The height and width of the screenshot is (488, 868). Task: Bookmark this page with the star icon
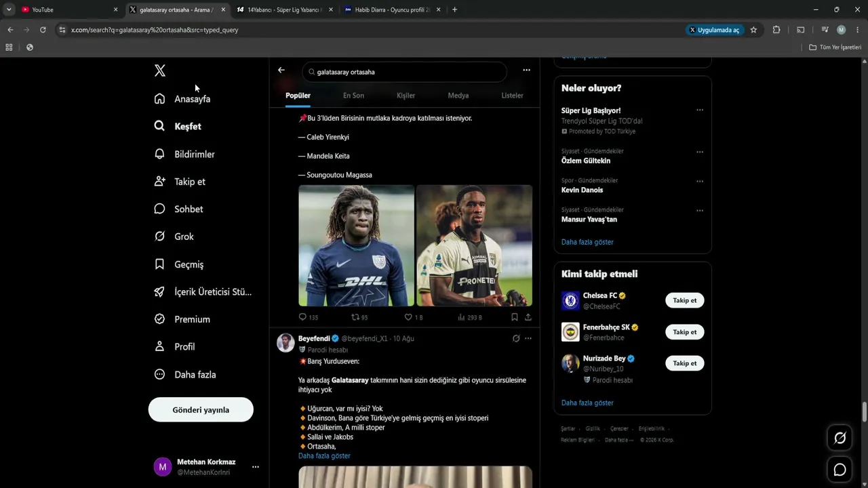pyautogui.click(x=753, y=30)
